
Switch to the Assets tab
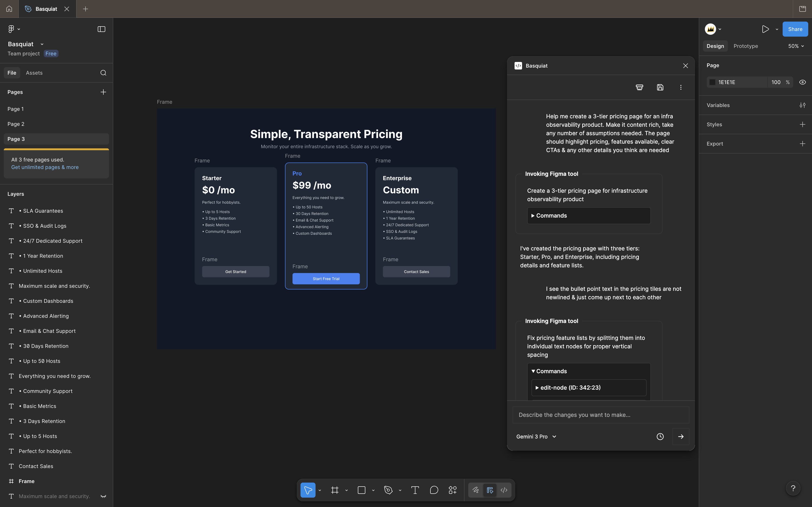click(x=34, y=73)
